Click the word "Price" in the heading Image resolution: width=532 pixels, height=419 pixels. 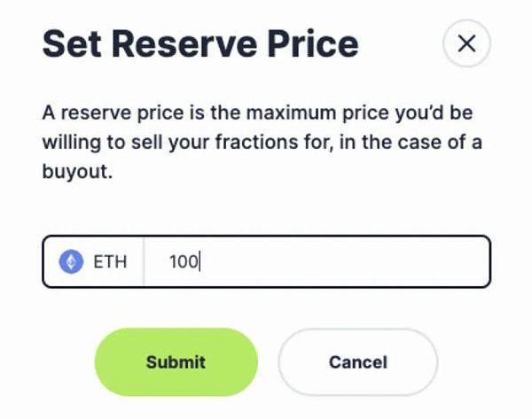click(x=312, y=43)
